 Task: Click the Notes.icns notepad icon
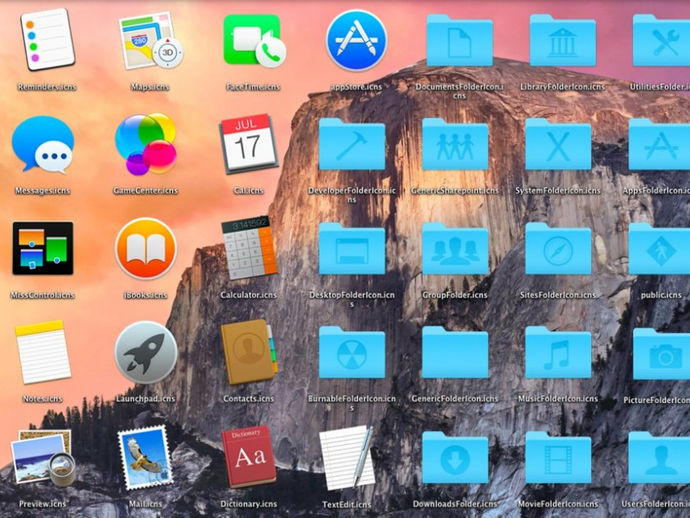(x=43, y=352)
